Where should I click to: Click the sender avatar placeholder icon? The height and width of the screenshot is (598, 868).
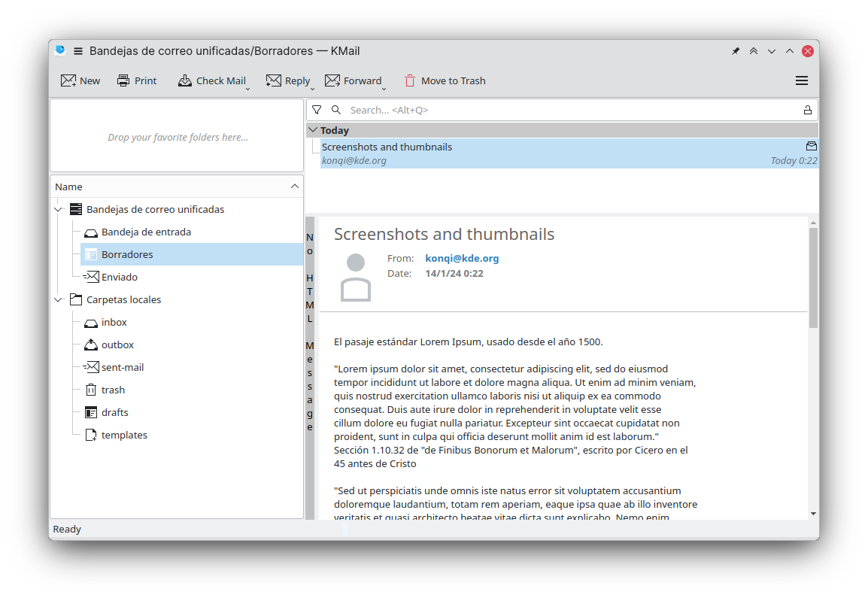click(356, 278)
